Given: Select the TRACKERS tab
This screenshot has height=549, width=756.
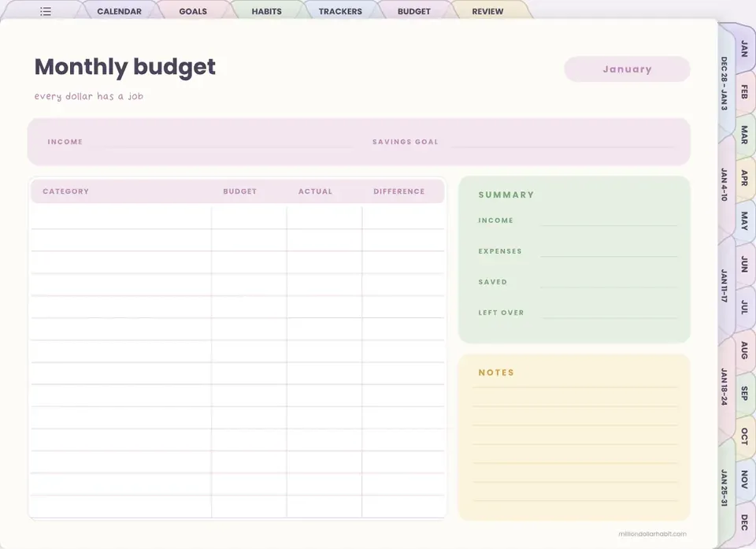Looking at the screenshot, I should click(x=340, y=11).
